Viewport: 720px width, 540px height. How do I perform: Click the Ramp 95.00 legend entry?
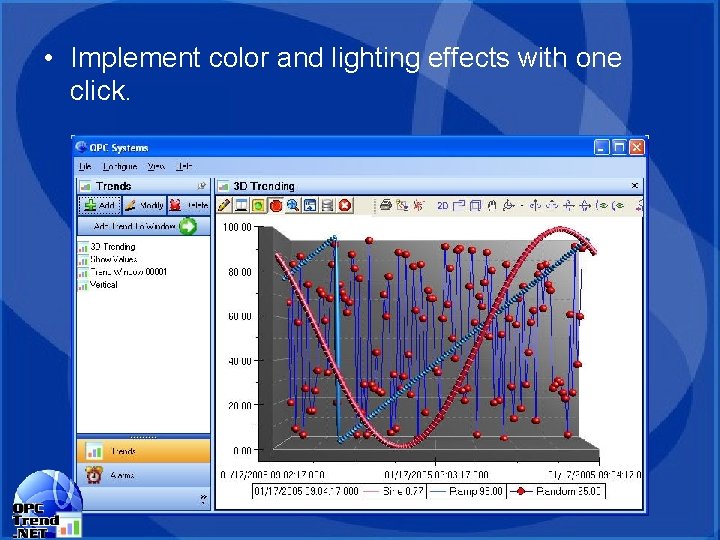467,491
